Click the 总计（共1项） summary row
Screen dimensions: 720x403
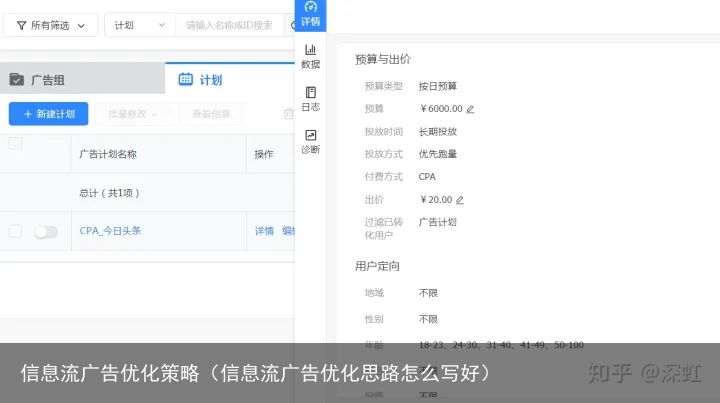pos(147,193)
